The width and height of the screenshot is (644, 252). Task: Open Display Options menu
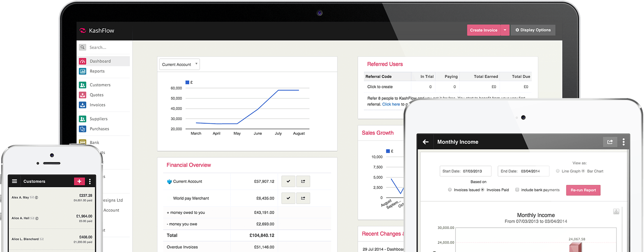533,30
